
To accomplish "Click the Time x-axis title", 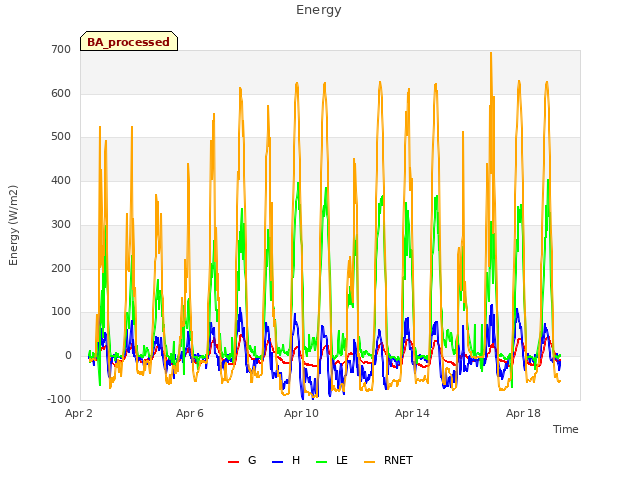I will pyautogui.click(x=565, y=429).
